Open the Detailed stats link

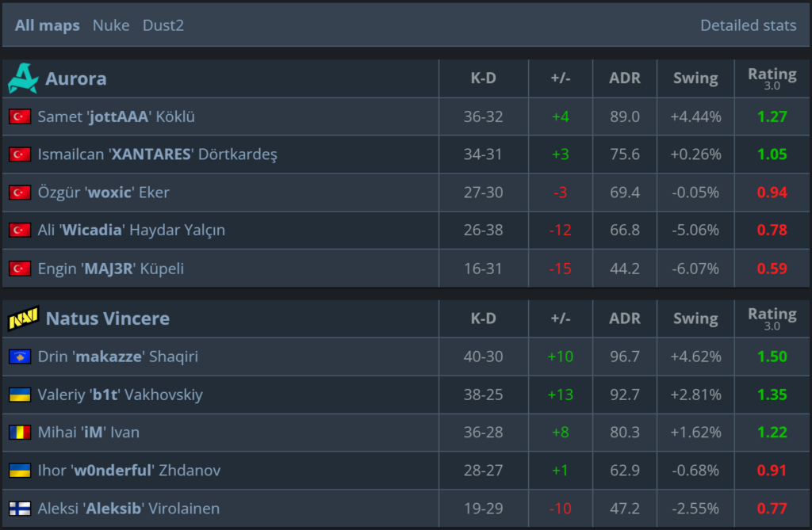(748, 25)
